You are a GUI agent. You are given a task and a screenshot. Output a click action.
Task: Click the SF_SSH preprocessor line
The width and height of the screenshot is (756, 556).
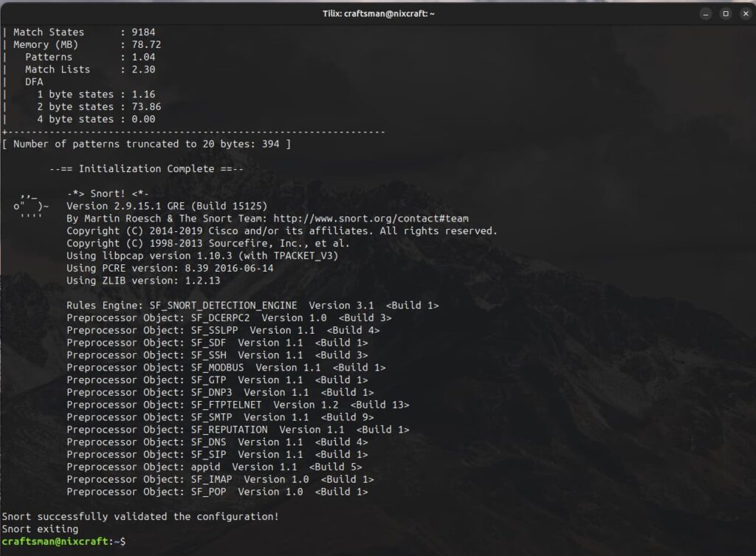217,355
